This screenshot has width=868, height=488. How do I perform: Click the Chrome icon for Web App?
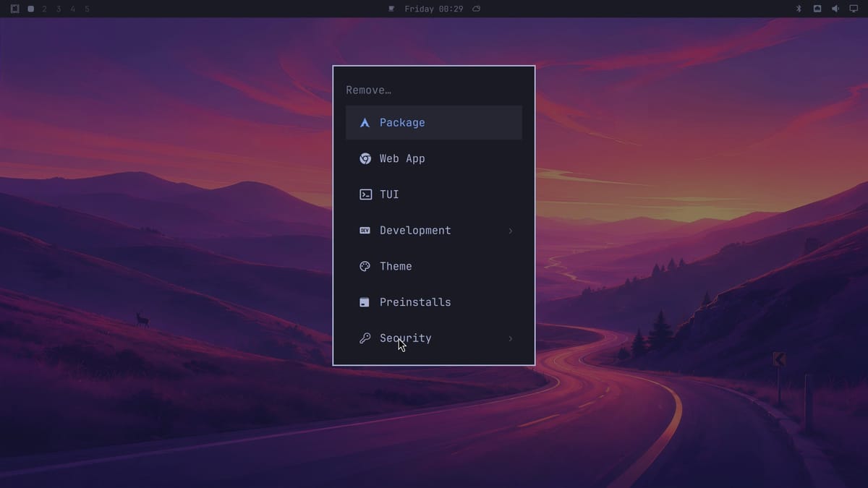365,158
